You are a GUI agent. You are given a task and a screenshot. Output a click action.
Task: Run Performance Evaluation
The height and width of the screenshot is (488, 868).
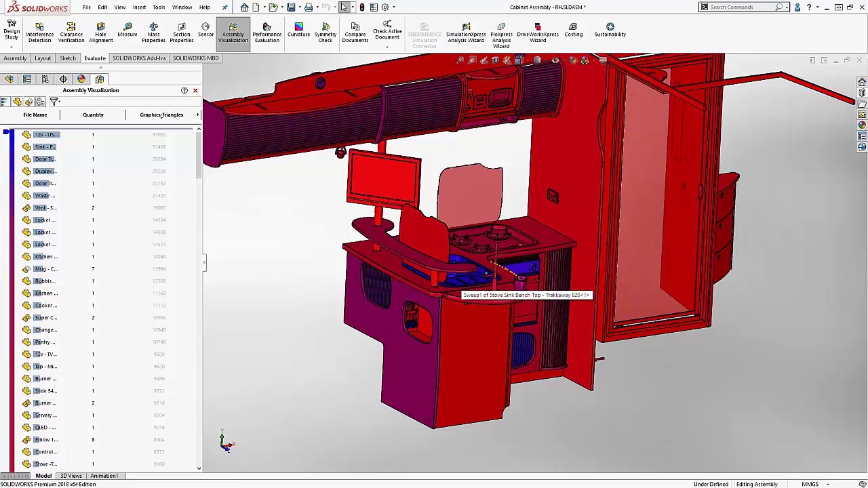(267, 33)
